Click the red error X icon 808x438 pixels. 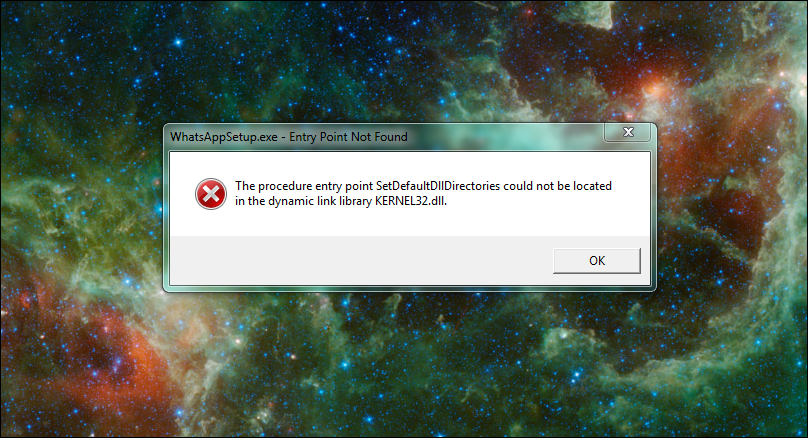point(211,194)
